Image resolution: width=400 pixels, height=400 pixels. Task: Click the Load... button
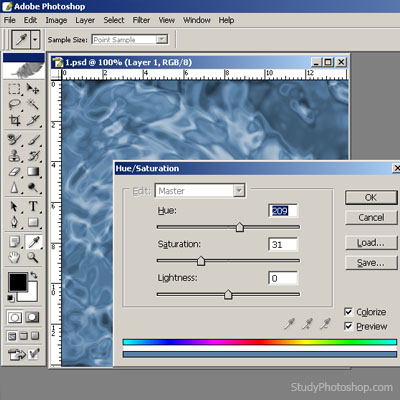371,243
